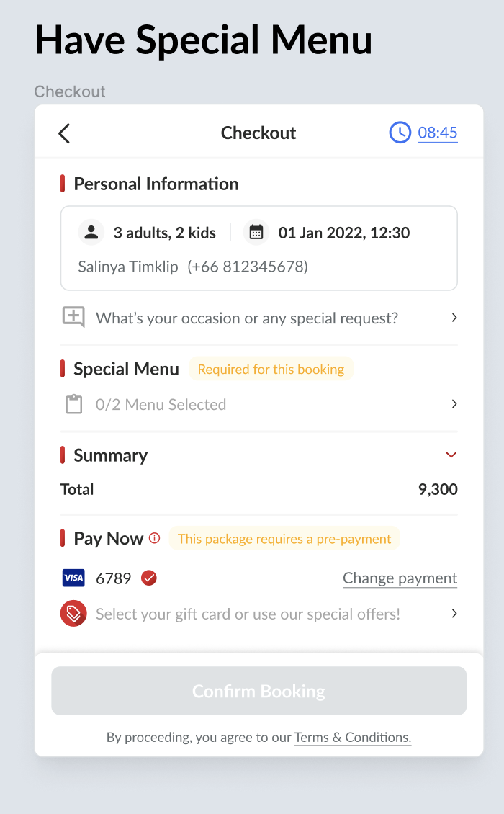Image resolution: width=504 pixels, height=814 pixels.
Task: Collapse the Summary section red chevron
Action: 451,455
